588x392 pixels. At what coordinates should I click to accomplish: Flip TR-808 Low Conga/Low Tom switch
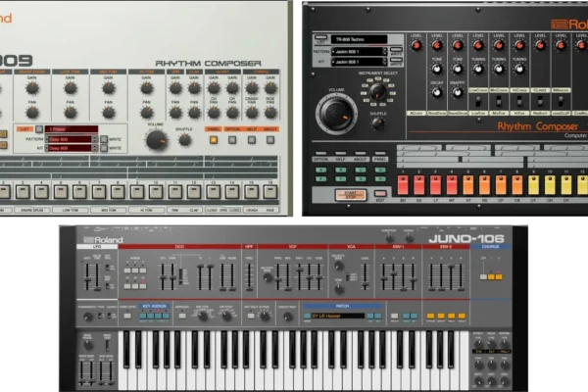(x=478, y=101)
